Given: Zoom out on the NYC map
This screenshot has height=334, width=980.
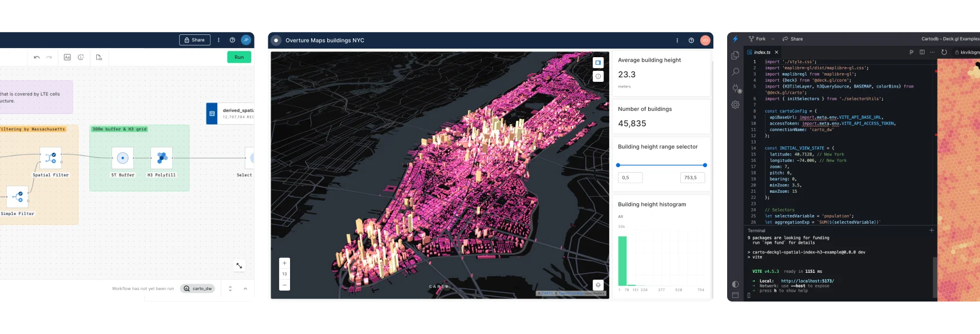Looking at the screenshot, I should [284, 285].
